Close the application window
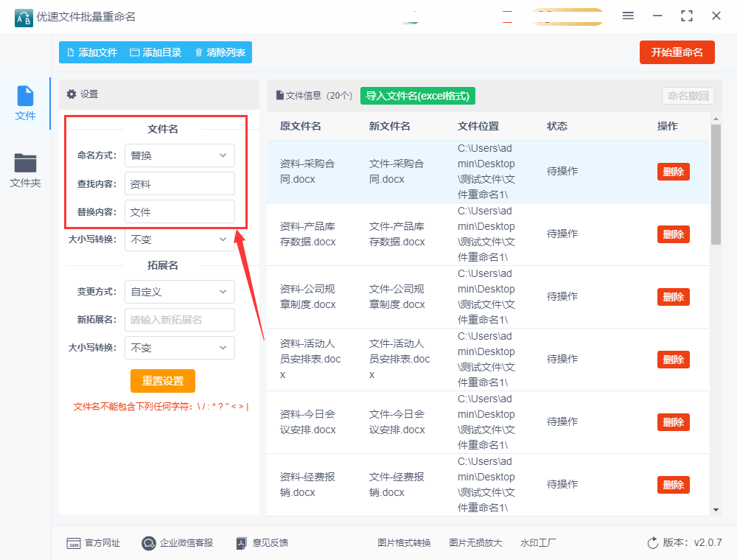 pos(716,16)
